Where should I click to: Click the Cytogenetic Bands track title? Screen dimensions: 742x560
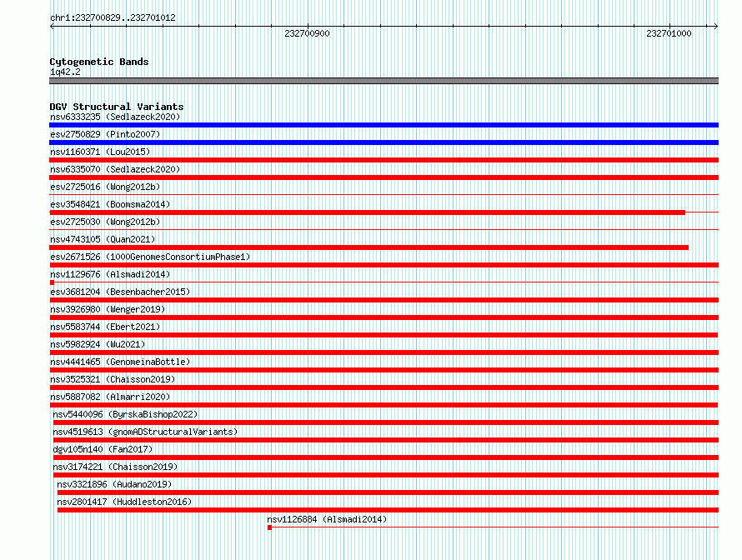coord(99,62)
